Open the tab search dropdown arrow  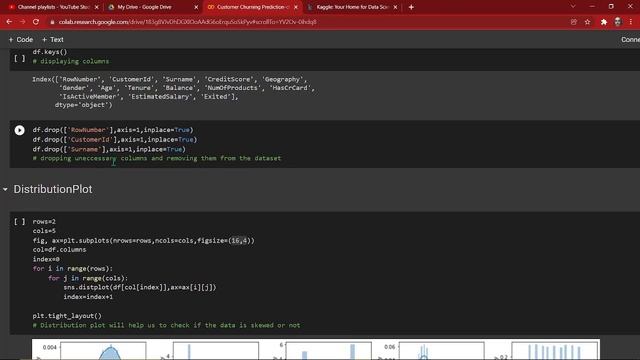pos(573,7)
